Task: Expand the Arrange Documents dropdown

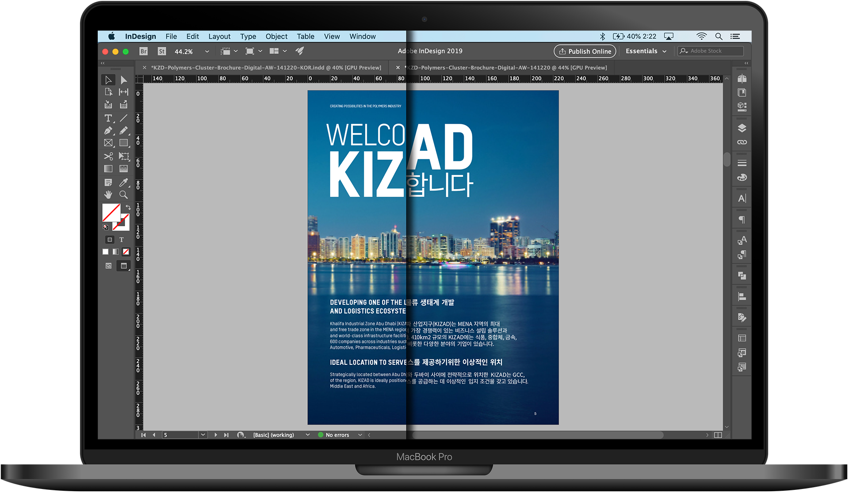Action: 285,51
